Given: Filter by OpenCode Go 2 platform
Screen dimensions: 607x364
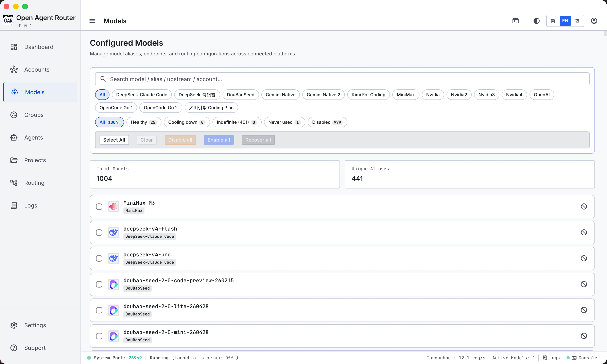Looking at the screenshot, I should pyautogui.click(x=161, y=108).
